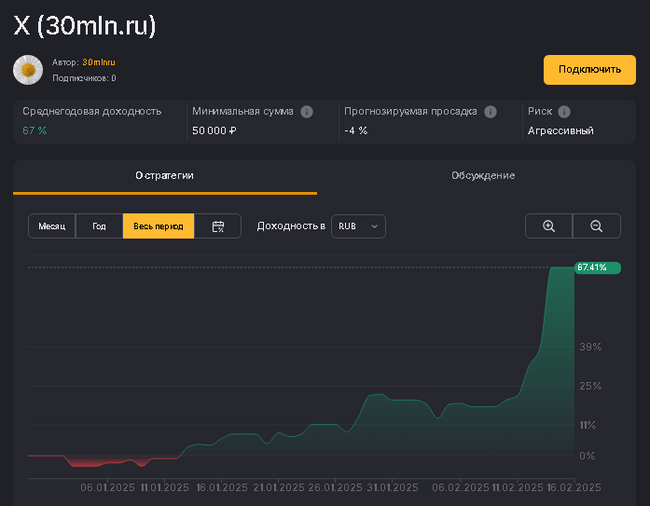Click the info icon beside Прогнозируемая просадка

(x=488, y=112)
